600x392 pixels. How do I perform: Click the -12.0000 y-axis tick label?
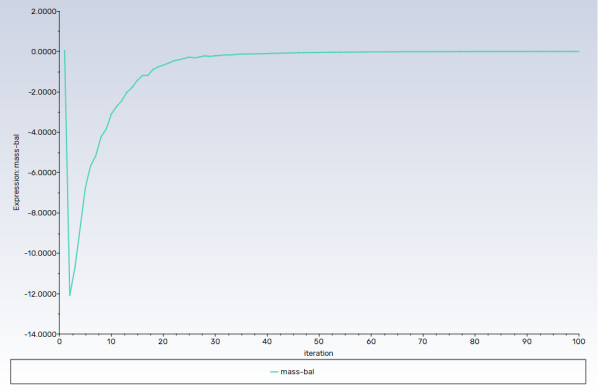click(x=41, y=294)
